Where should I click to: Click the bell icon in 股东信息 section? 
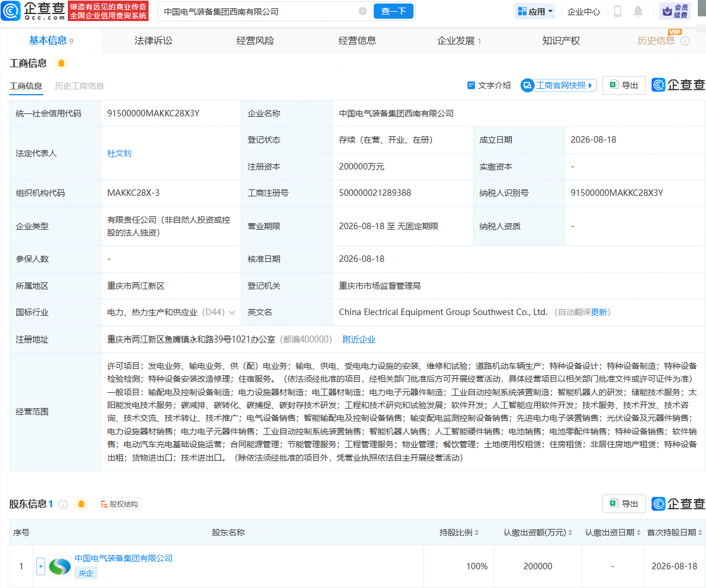pos(81,504)
